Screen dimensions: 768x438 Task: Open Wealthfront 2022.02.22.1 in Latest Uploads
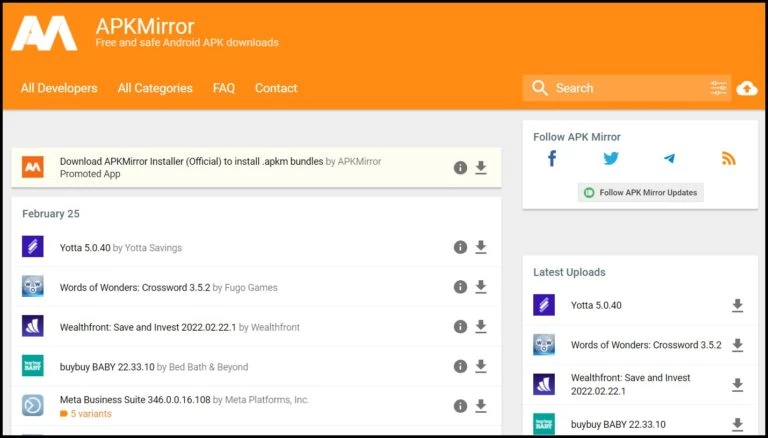coord(630,385)
